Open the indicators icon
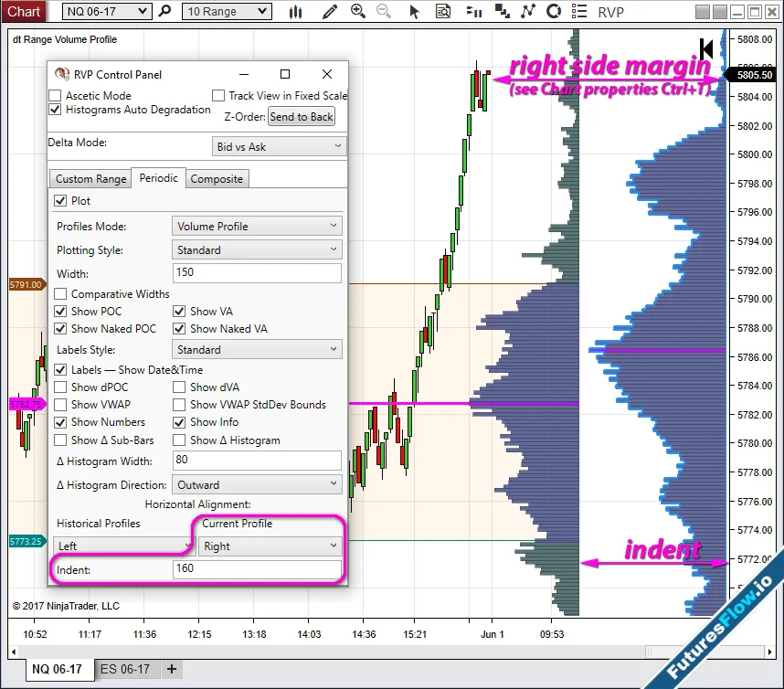784x689 pixels. pyautogui.click(x=527, y=11)
